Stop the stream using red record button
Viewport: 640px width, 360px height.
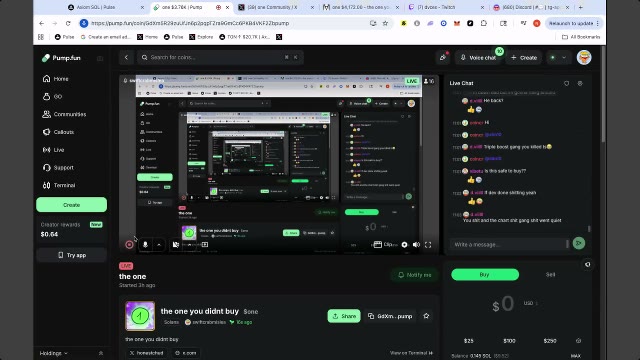coord(129,244)
